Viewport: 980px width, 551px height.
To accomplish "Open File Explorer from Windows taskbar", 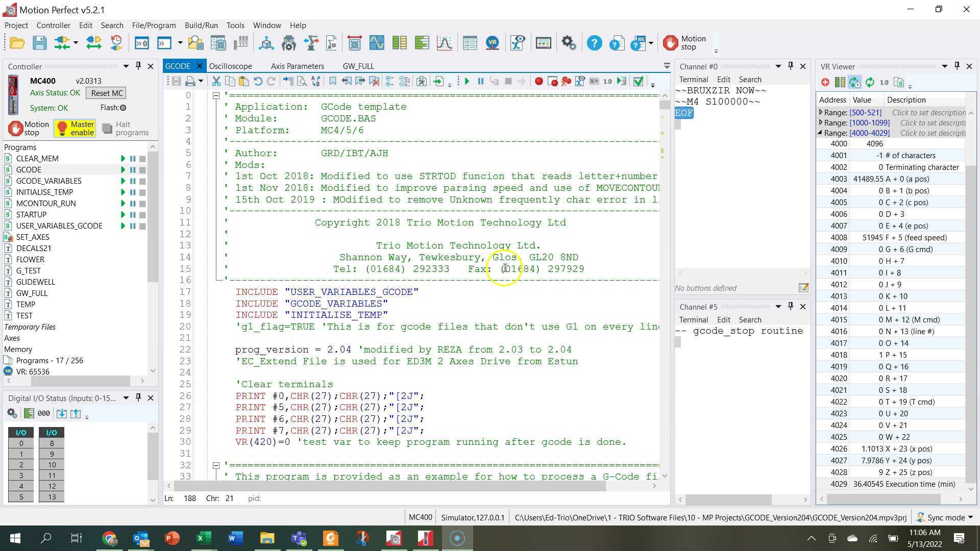I will 266,538.
